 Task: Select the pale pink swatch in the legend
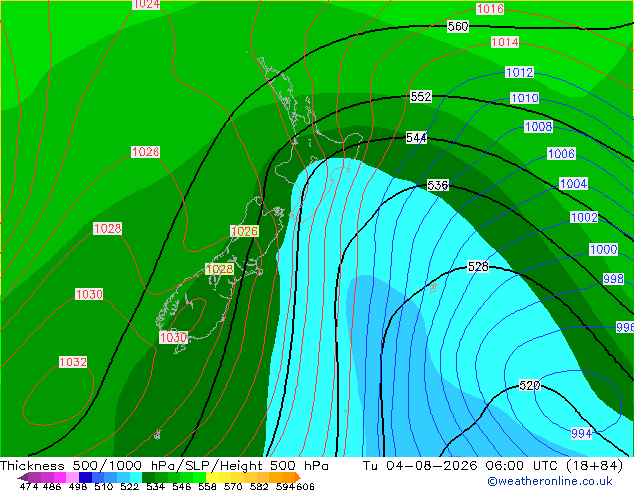click(72, 477)
